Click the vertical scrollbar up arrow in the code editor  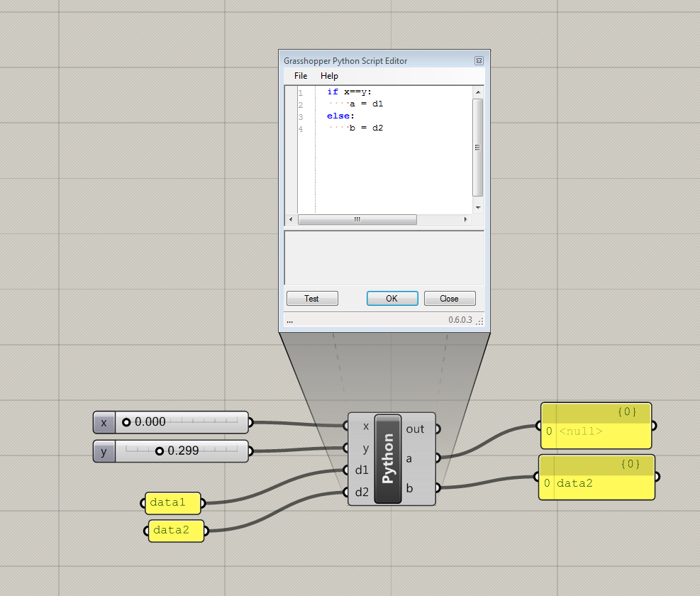[478, 92]
